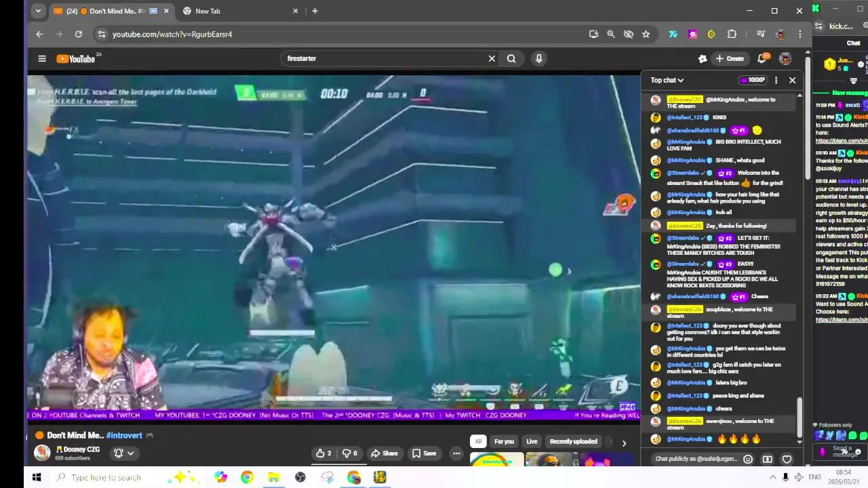Open zoom magnifier in address bar
This screenshot has width=868, height=488.
(610, 34)
